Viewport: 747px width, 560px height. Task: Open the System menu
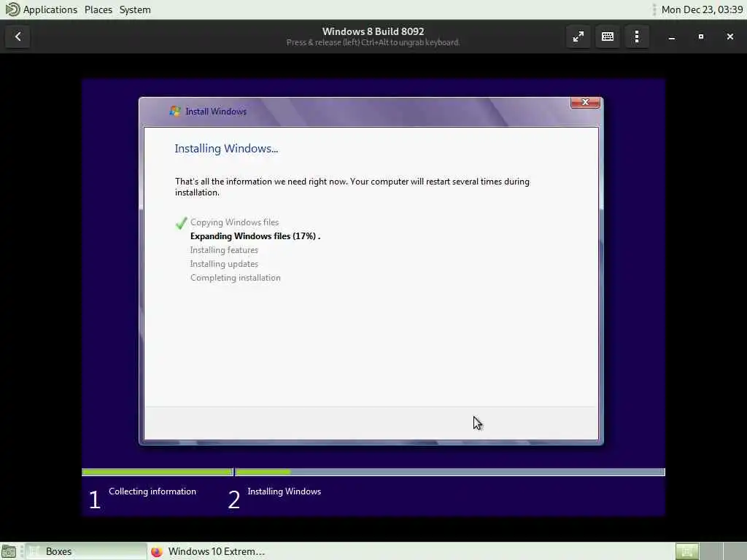(135, 9)
